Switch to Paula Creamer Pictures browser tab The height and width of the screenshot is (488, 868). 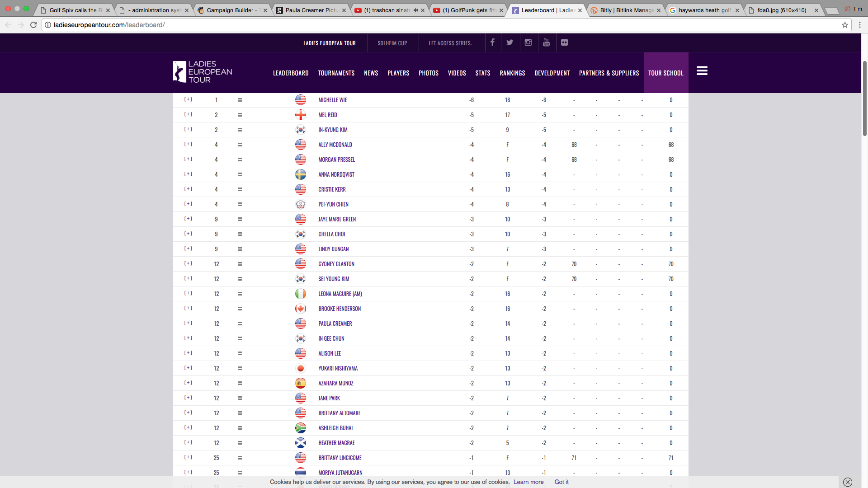click(x=311, y=10)
